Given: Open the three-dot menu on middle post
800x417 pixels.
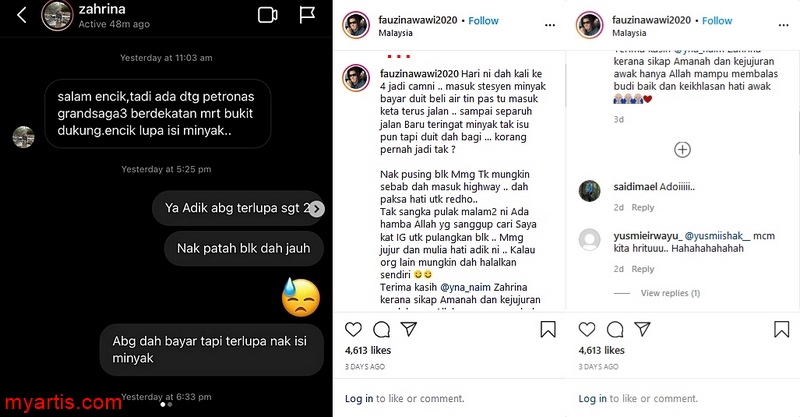Looking at the screenshot, I should (x=549, y=25).
